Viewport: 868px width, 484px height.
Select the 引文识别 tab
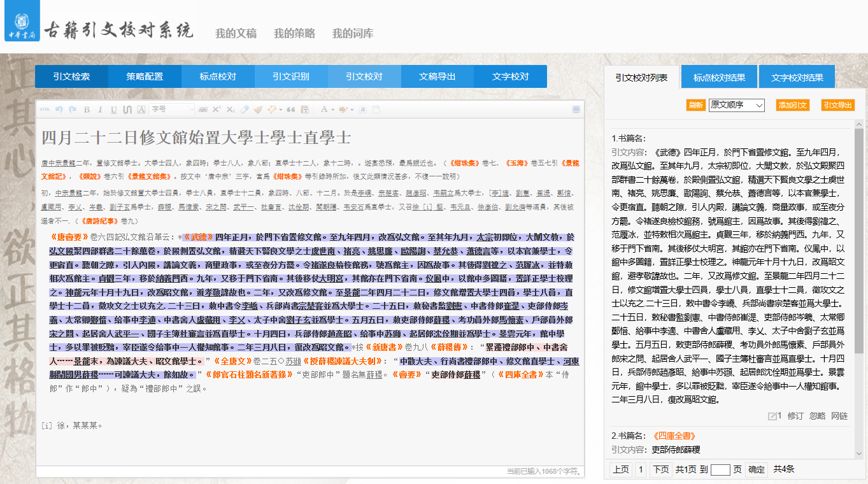point(291,76)
